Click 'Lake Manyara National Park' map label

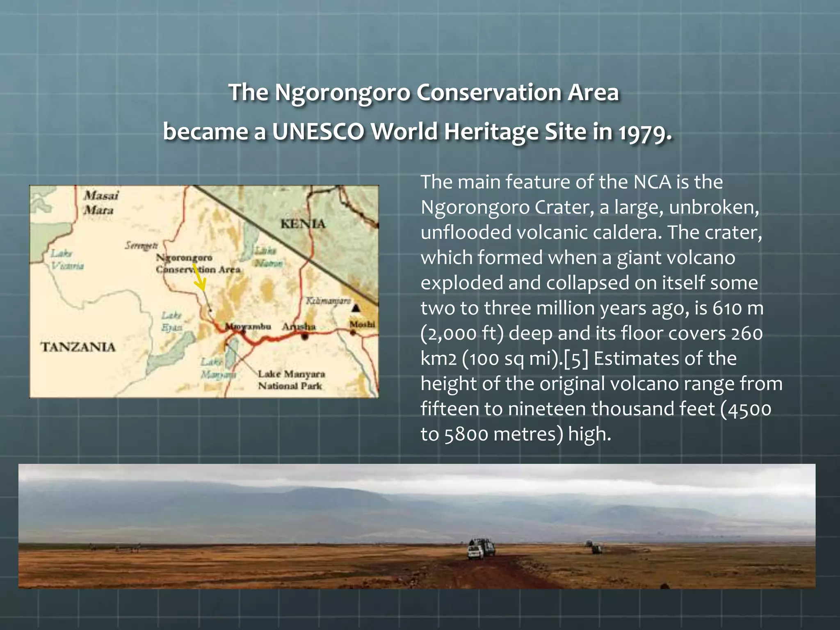point(291,380)
